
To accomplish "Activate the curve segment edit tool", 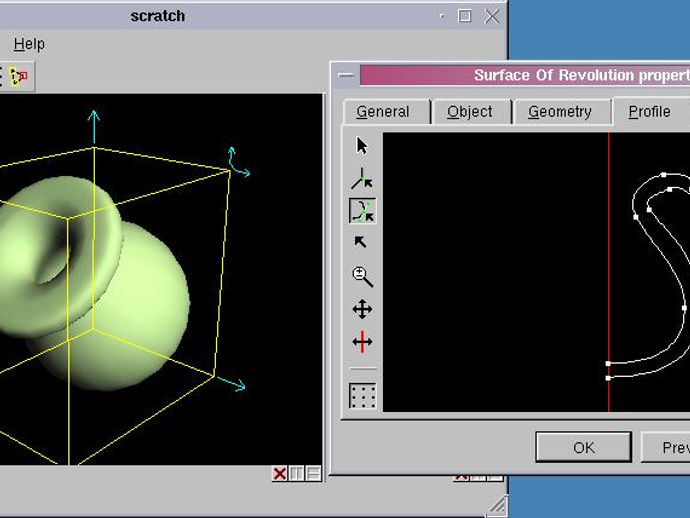I will tap(363, 211).
